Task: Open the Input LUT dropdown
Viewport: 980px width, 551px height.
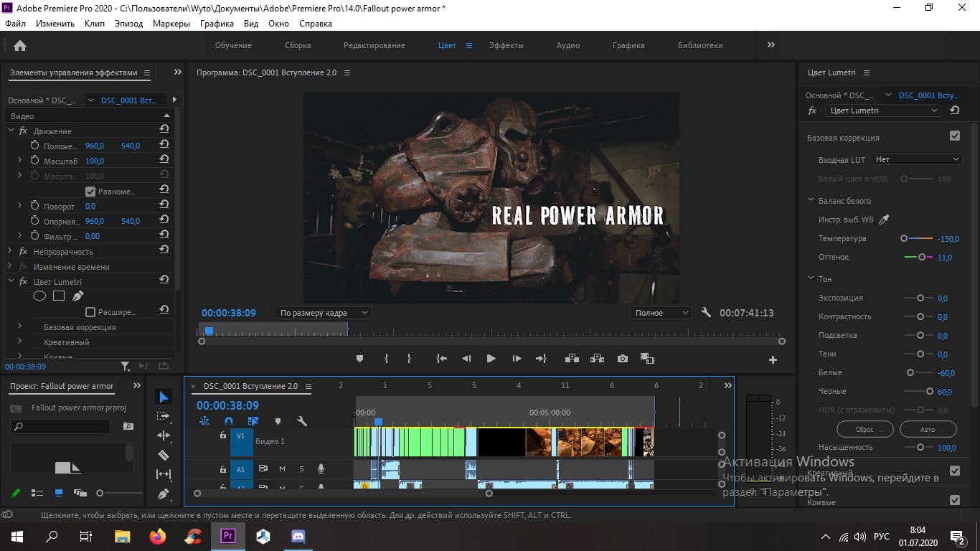Action: pos(916,159)
